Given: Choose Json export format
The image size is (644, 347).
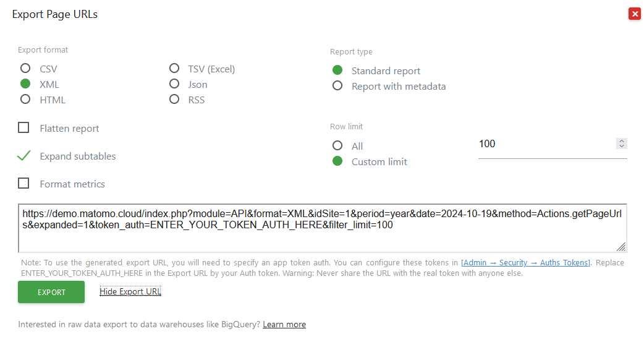Looking at the screenshot, I should click(x=174, y=84).
